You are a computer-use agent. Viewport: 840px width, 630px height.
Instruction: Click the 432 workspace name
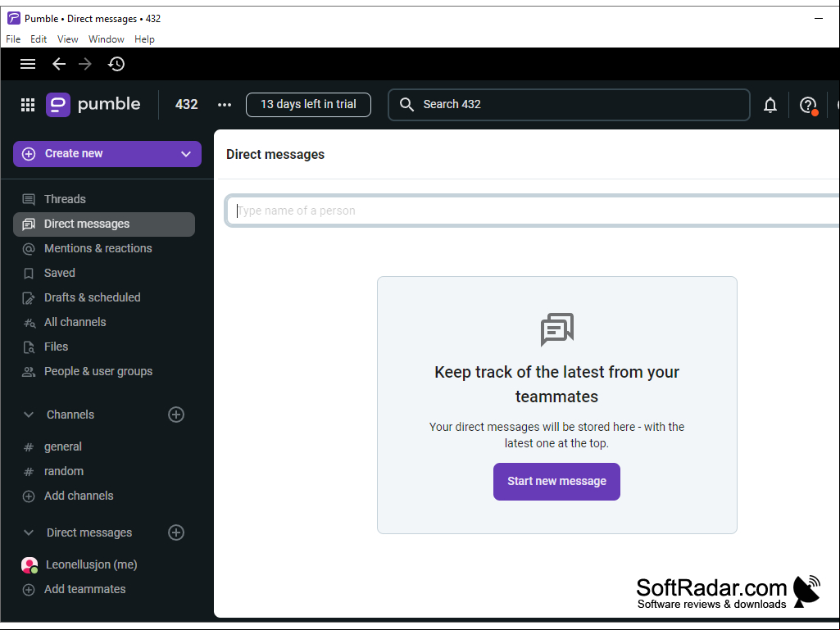point(186,105)
